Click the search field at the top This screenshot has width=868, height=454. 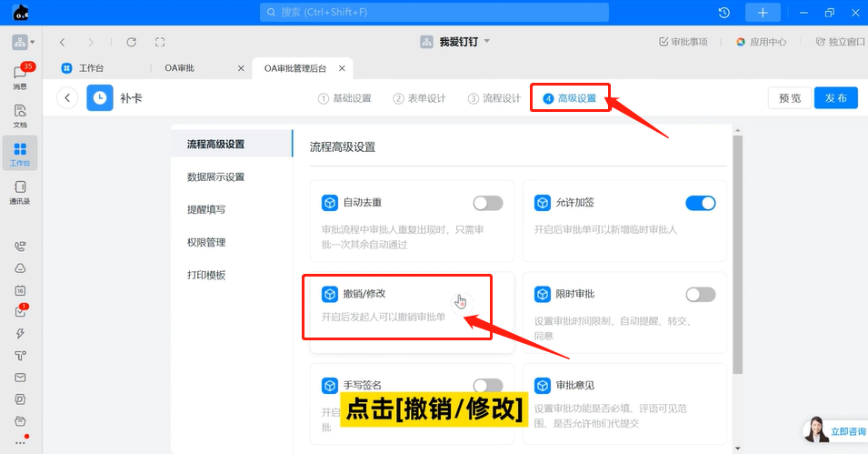click(434, 12)
